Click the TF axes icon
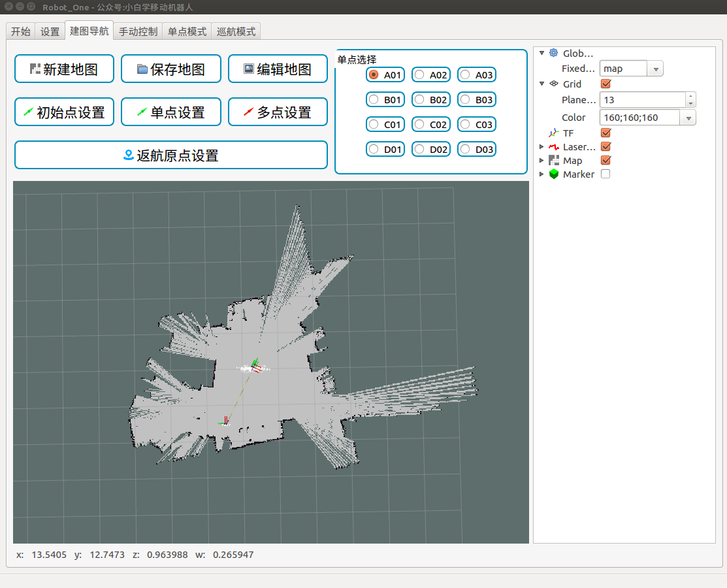This screenshot has width=727, height=588. pos(554,133)
